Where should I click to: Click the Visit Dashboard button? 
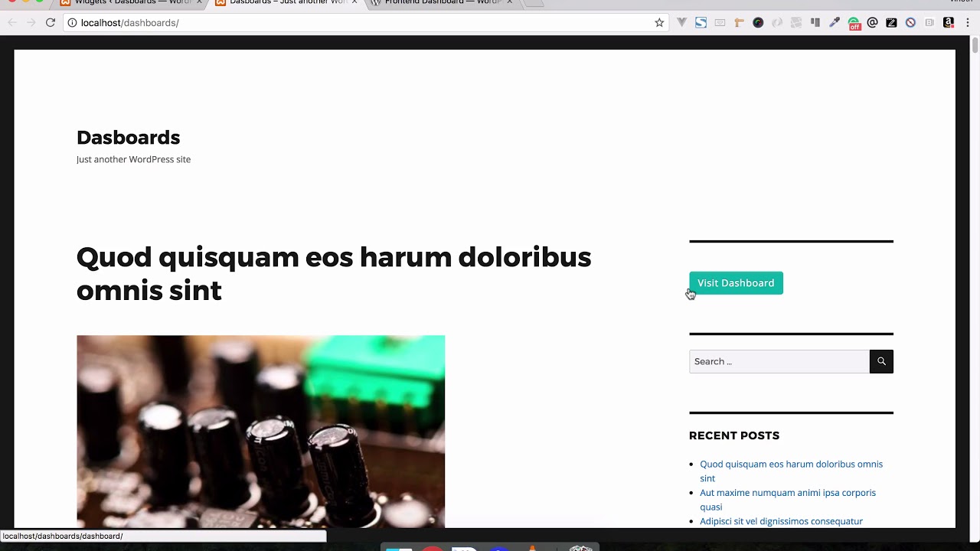pos(736,283)
